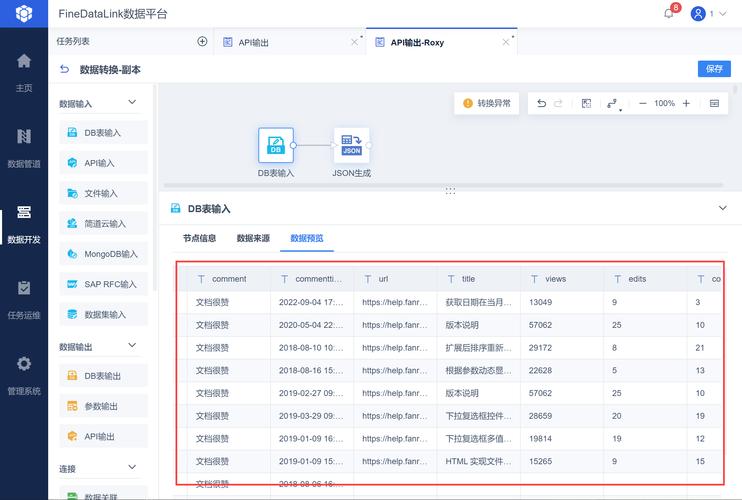742x500 pixels.
Task: Select the JSON生成 node on canvas
Action: click(352, 145)
